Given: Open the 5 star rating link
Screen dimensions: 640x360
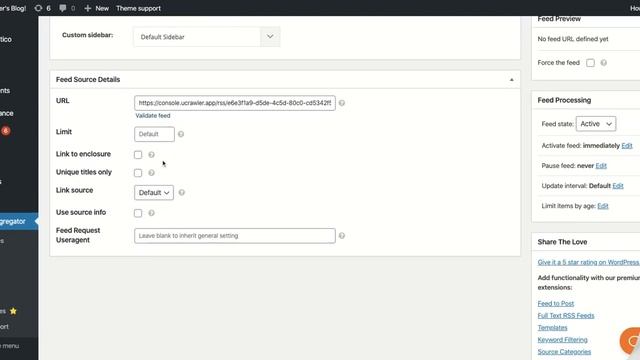Looking at the screenshot, I should pos(589,262).
